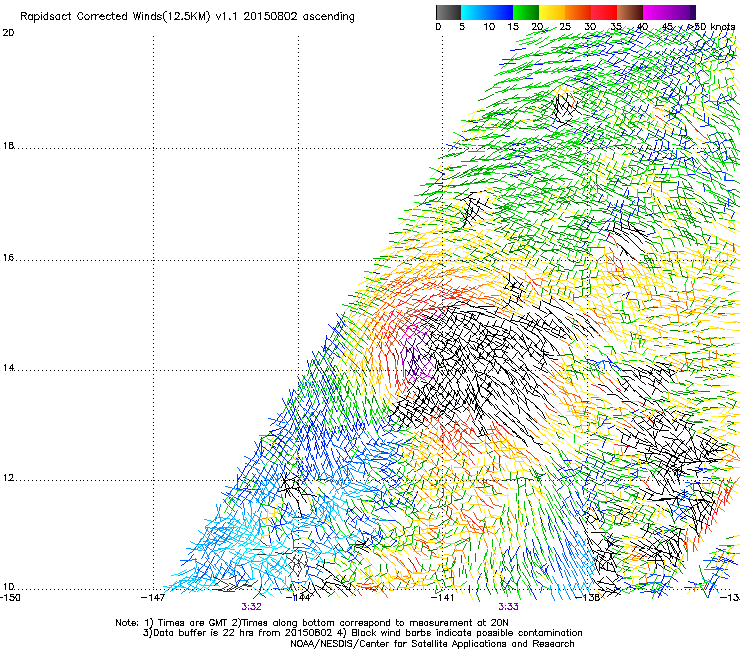This screenshot has height=650, width=740.
Task: Click the latitude axis label '18'
Action: point(8,146)
